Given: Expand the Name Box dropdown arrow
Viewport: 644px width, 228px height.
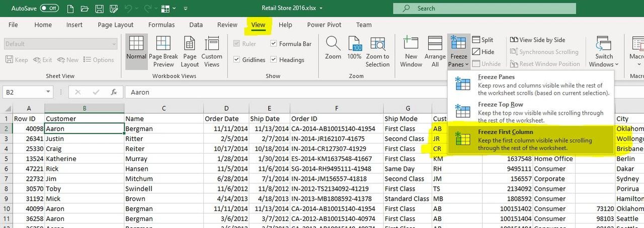Looking at the screenshot, I should tap(48, 92).
